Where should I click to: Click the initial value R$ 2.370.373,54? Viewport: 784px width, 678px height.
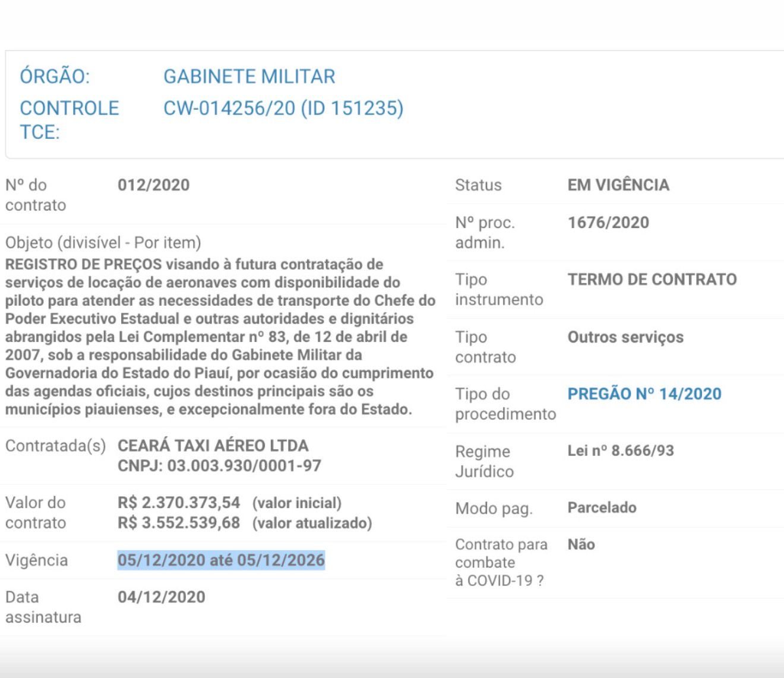point(178,503)
